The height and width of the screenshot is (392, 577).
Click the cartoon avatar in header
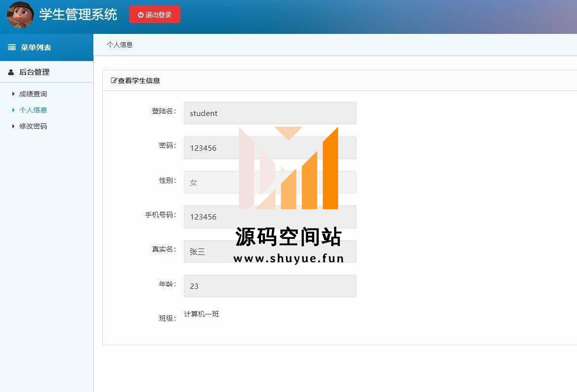[20, 15]
